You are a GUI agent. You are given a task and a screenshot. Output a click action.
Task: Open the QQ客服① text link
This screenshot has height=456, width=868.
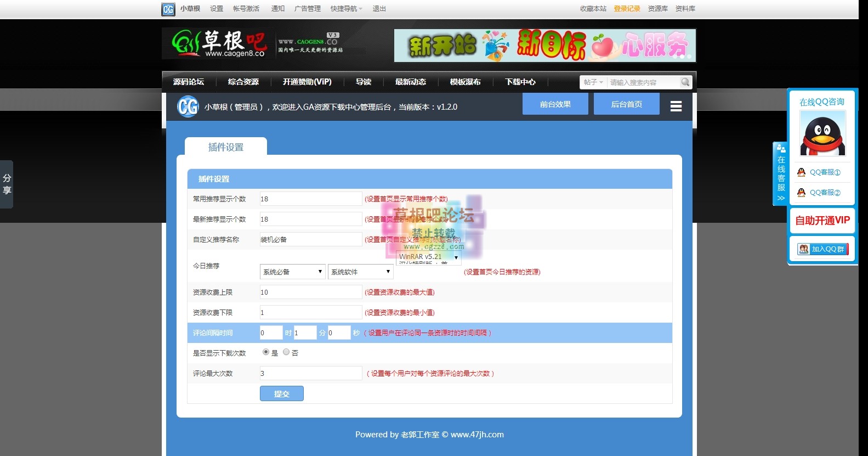[825, 172]
